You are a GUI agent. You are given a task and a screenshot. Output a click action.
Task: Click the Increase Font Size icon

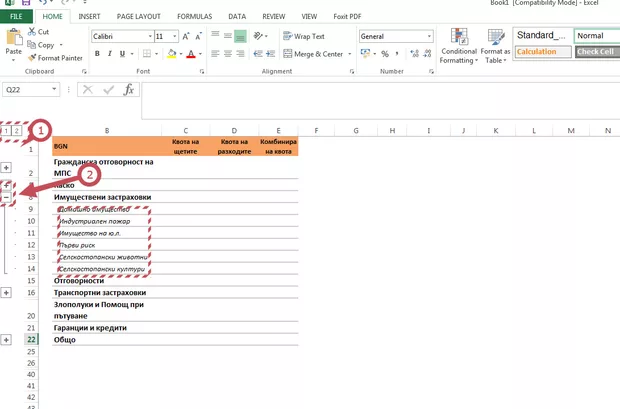coord(186,36)
